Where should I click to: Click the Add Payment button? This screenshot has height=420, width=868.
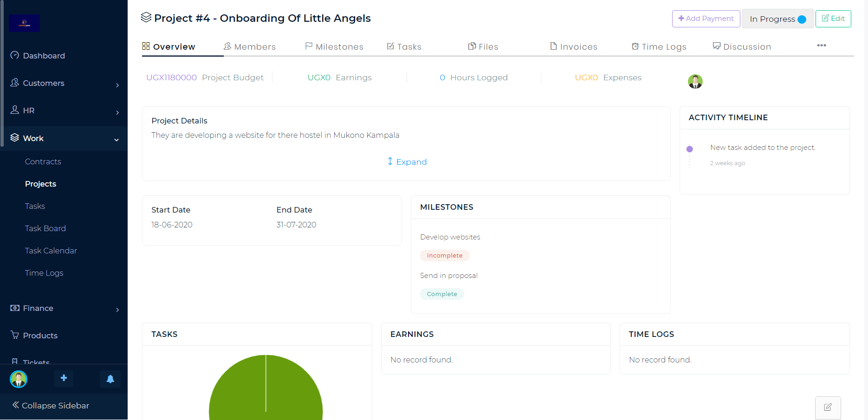point(706,19)
